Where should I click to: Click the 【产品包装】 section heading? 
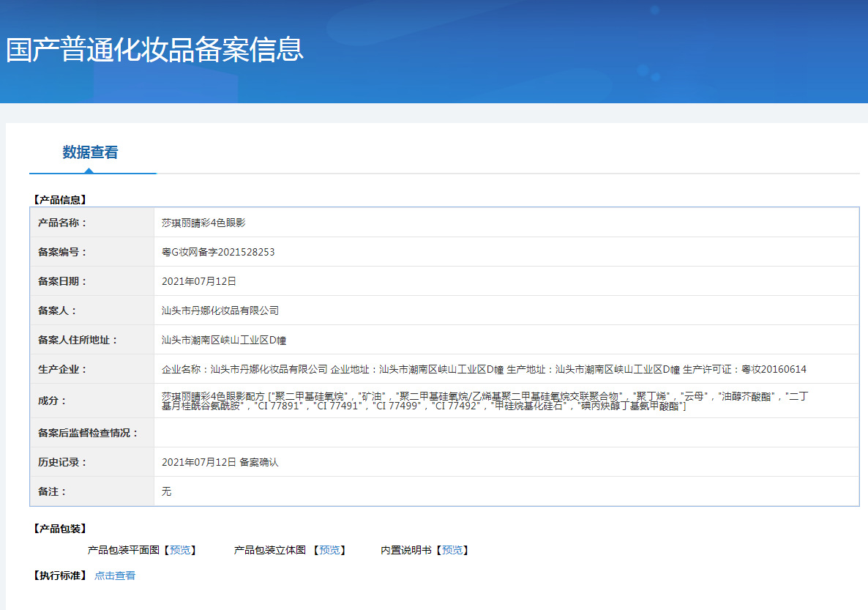tap(60, 529)
